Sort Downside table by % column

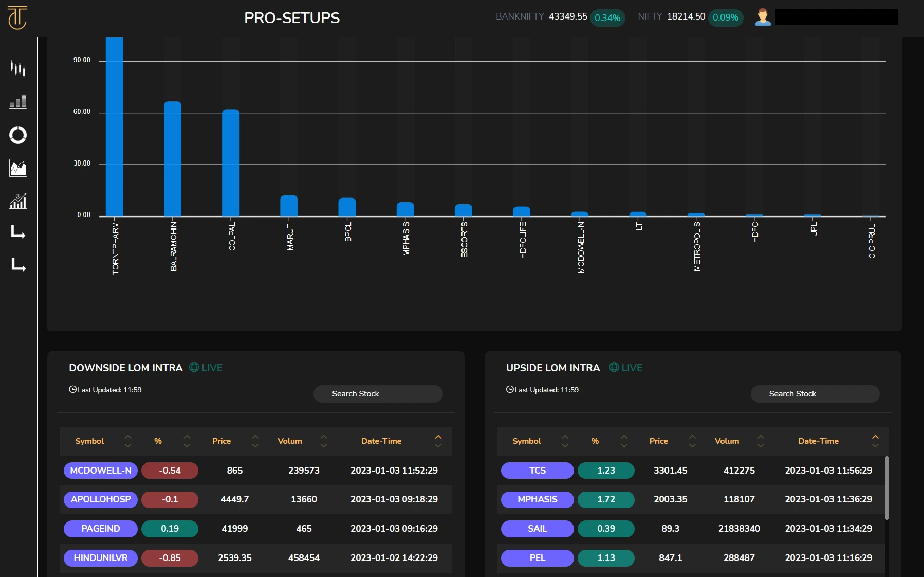coord(187,441)
